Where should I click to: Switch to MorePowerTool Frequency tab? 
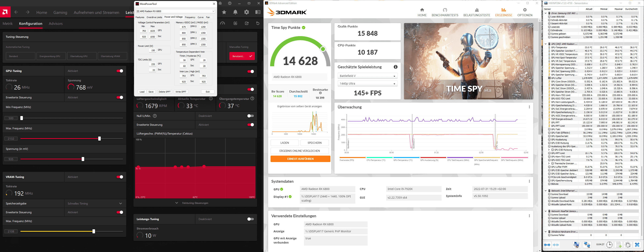pos(190,17)
